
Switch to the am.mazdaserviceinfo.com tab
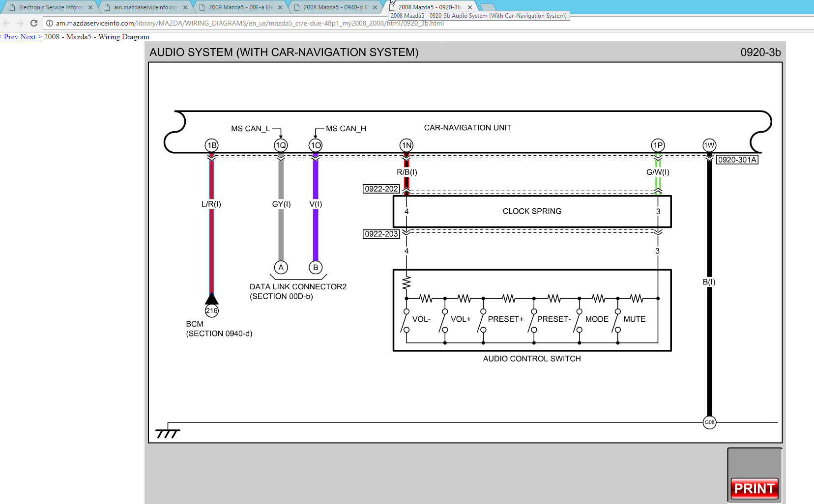145,7
